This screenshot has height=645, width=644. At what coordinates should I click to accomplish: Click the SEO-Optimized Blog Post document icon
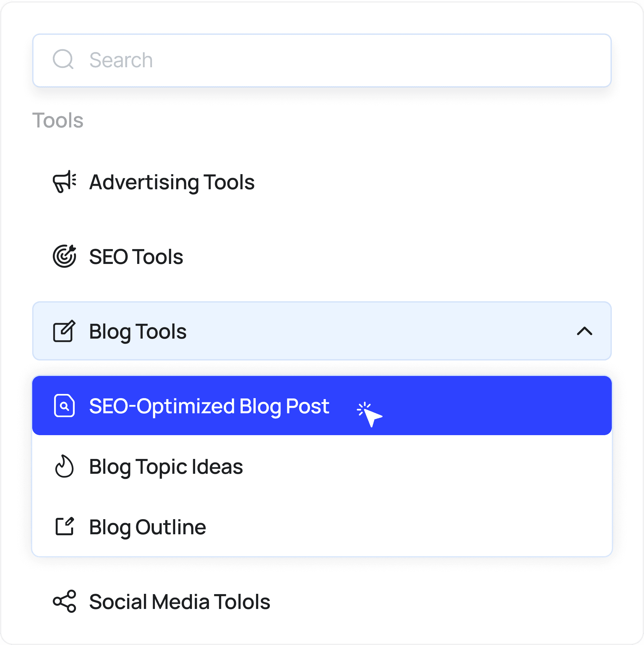64,406
